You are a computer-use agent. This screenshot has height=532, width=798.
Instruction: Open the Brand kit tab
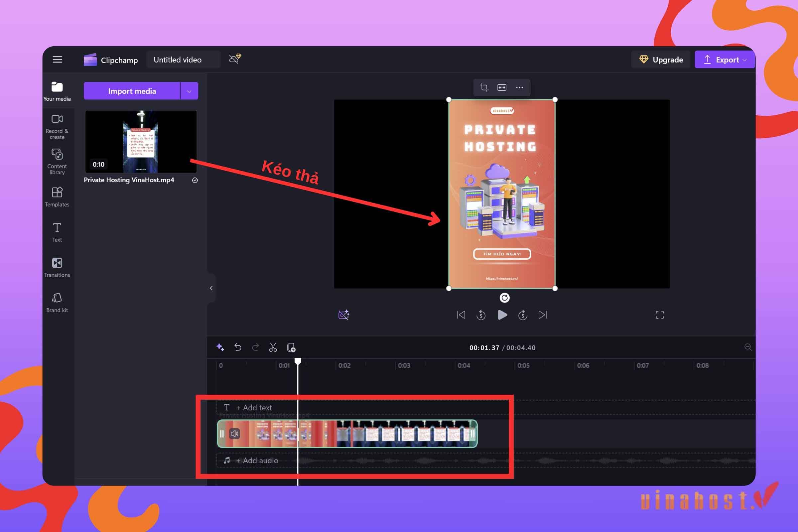pyautogui.click(x=57, y=303)
